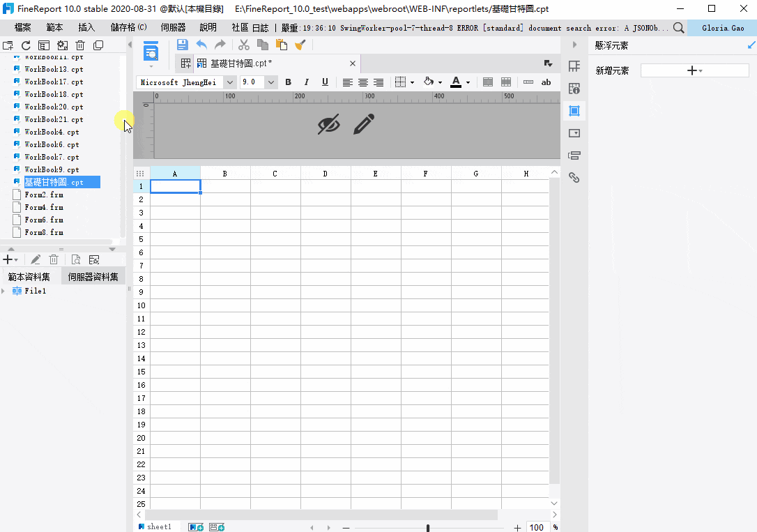Insert a new aggregation block sheet
The image size is (757, 532).
[x=217, y=527]
